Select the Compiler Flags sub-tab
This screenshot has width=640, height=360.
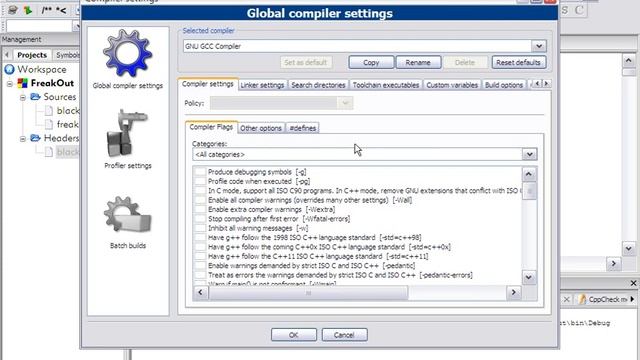pos(211,127)
